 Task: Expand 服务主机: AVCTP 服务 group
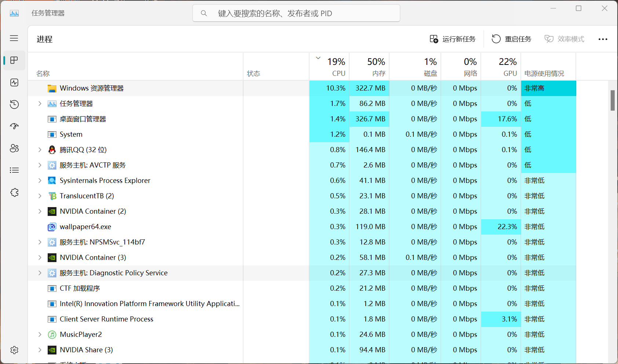tap(40, 165)
